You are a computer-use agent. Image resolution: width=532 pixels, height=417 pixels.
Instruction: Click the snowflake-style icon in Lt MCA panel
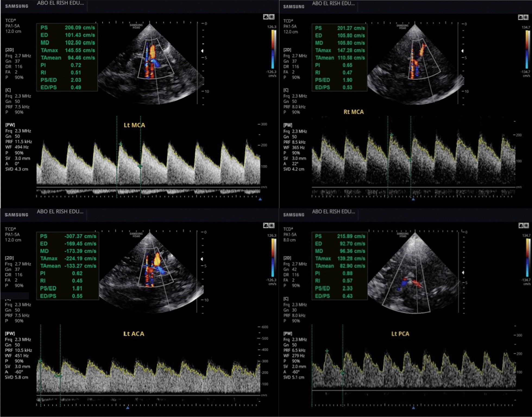(x=272, y=17)
